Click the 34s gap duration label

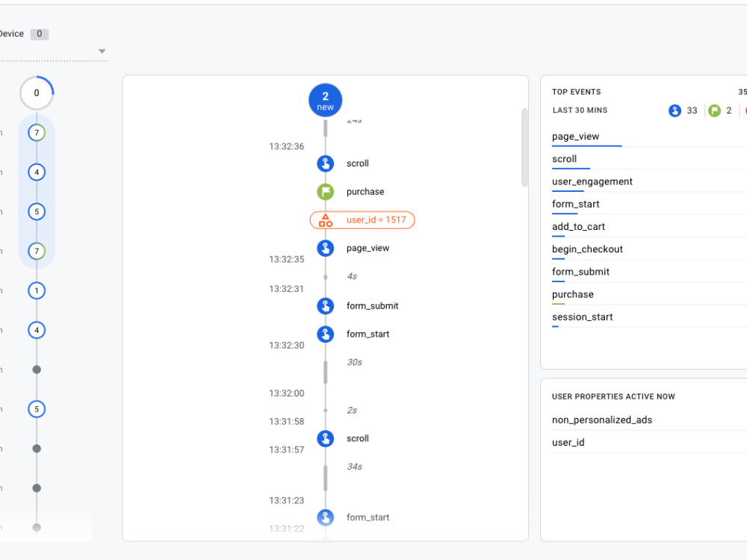354,467
